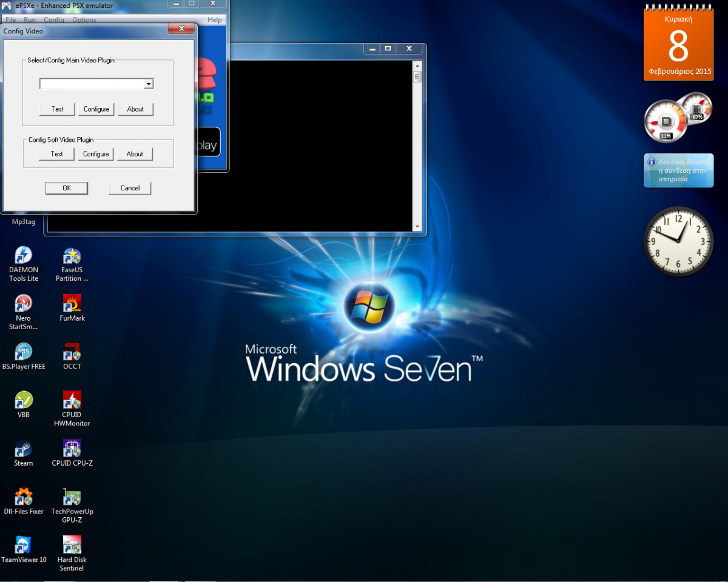Open TeamViewer 10 desktop icon

[24, 549]
